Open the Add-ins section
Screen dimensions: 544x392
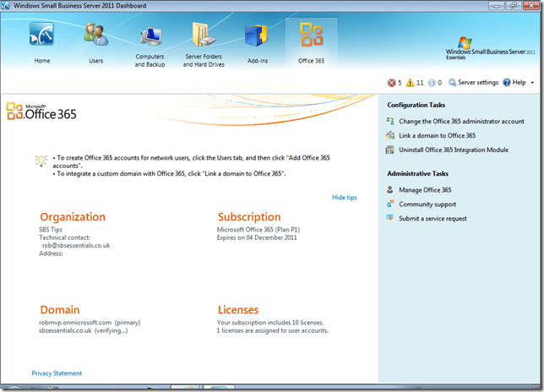[x=256, y=42]
